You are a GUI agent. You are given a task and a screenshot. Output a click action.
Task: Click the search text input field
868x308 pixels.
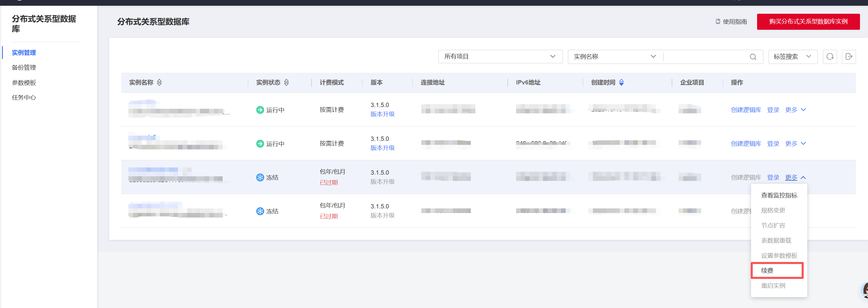click(x=706, y=57)
